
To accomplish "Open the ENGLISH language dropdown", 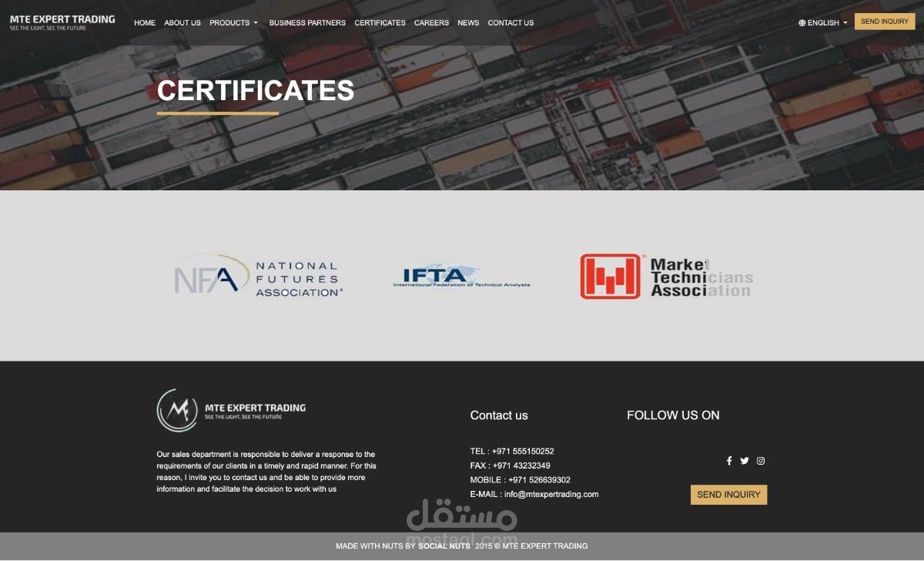I will [823, 22].
